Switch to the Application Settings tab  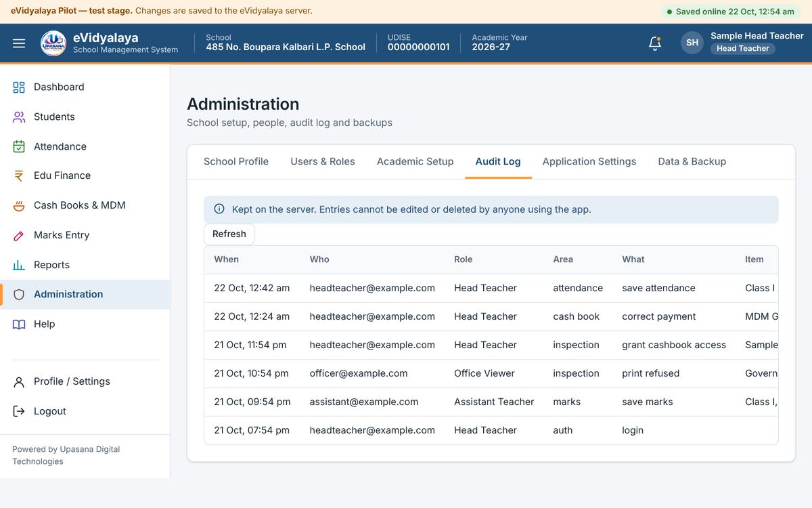pyautogui.click(x=589, y=161)
